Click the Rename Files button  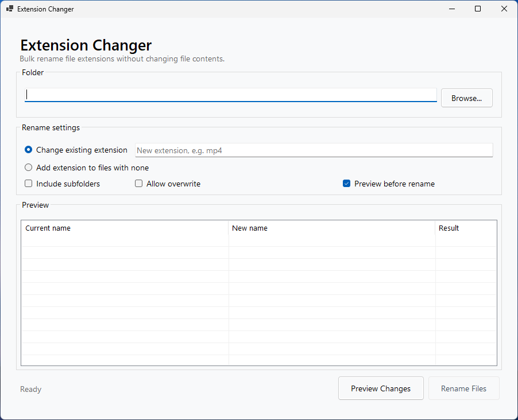[x=463, y=388]
